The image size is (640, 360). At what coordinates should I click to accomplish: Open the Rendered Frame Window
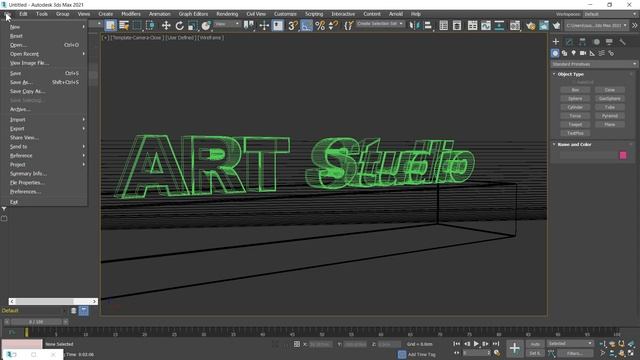544,26
